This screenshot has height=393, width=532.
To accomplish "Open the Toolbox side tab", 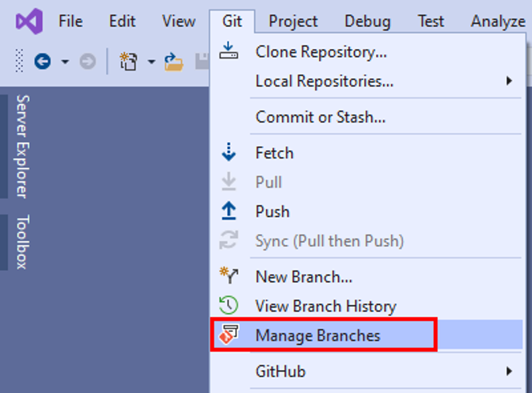I will (22, 242).
